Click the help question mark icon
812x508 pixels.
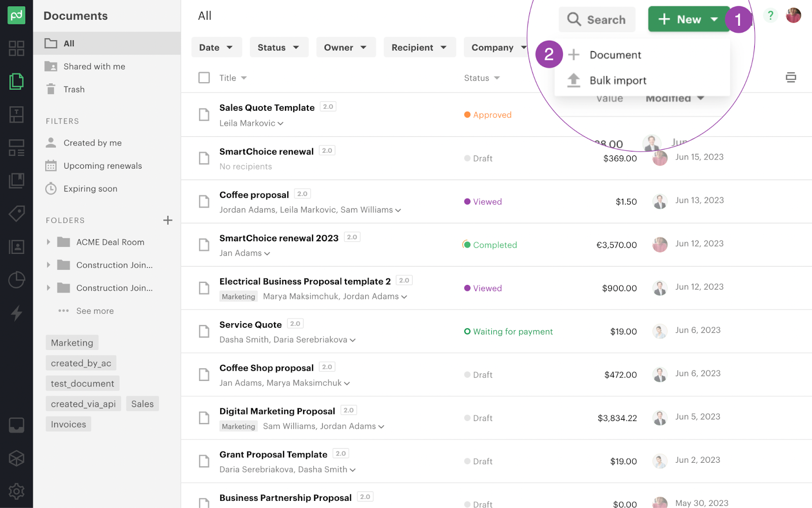(x=770, y=16)
